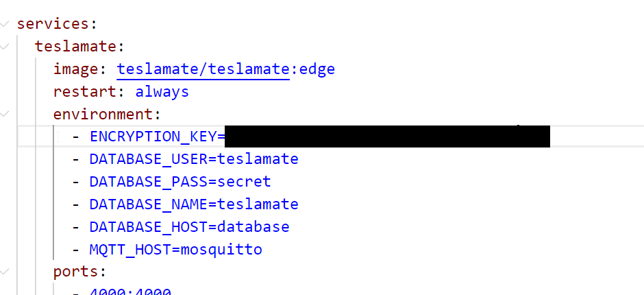644x295 pixels.
Task: Click the ENCRYPTION_KEY variable name
Action: [x=153, y=137]
